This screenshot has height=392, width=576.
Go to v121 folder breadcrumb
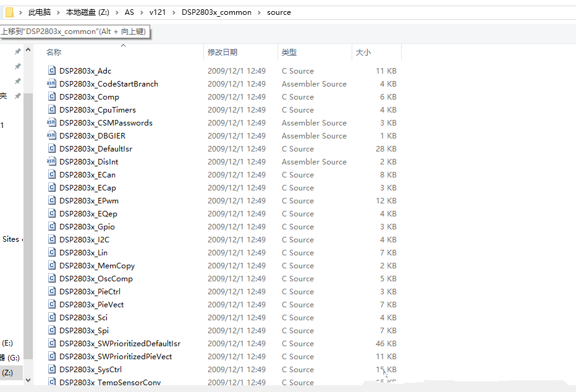click(158, 12)
